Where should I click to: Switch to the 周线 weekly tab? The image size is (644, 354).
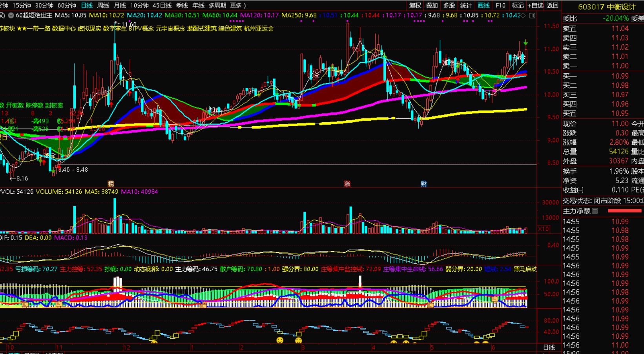[103, 5]
